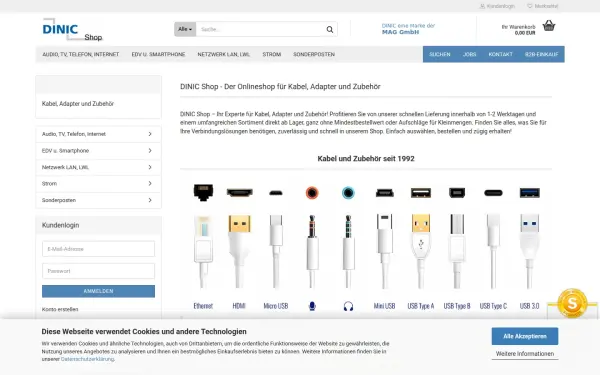Select the USB Type A port icon
Image resolution: width=600 pixels, height=375 pixels.
421,193
